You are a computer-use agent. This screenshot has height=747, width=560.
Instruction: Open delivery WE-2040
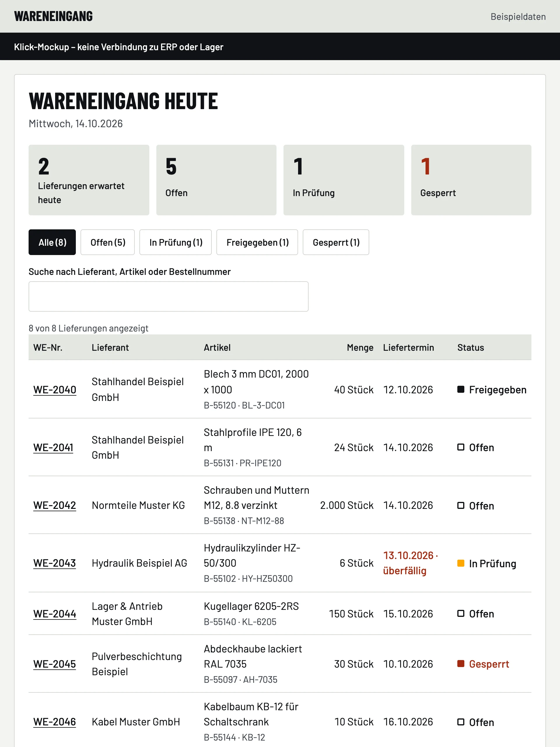coord(55,390)
